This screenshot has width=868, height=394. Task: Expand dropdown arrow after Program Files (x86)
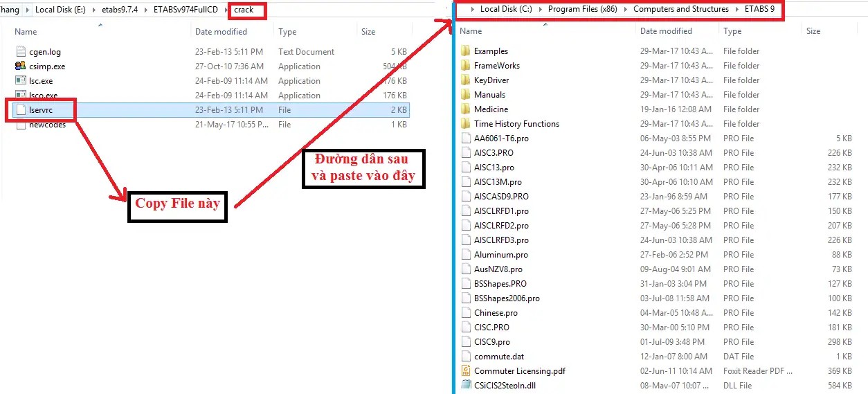(627, 10)
